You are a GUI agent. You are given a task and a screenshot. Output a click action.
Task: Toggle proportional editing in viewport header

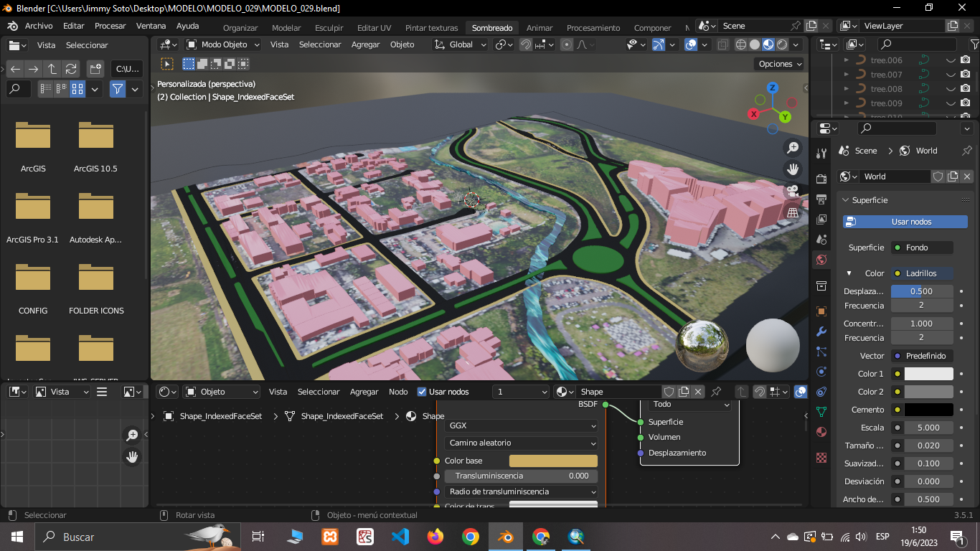(x=567, y=44)
